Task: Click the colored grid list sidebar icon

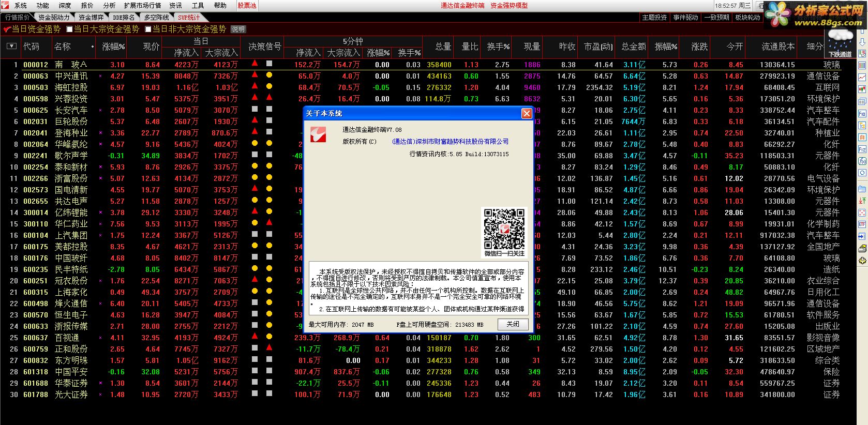Action: pyautogui.click(x=862, y=65)
